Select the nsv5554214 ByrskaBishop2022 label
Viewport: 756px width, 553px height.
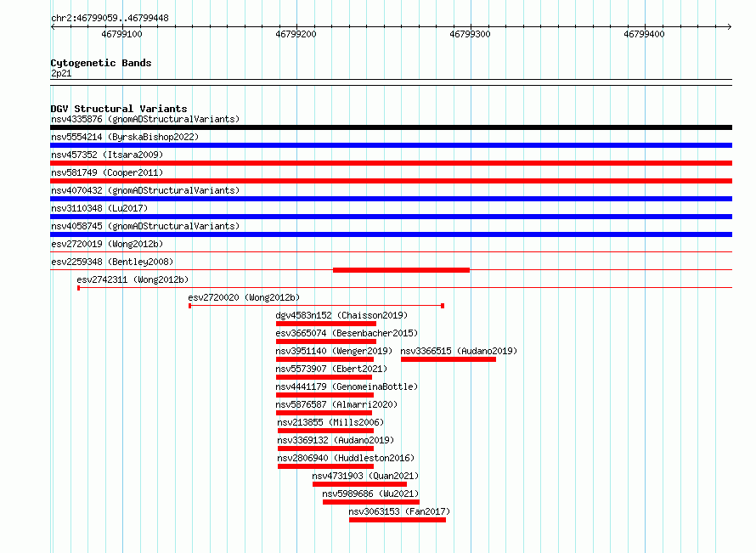(125, 137)
